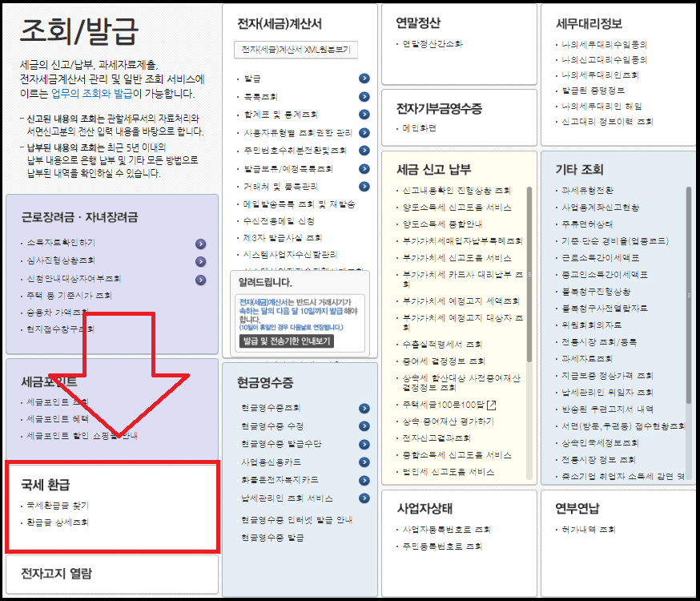Screen dimensions: 700x601
Task: Click the arrow icon beside 심사진행상황조회
Action: point(201,262)
